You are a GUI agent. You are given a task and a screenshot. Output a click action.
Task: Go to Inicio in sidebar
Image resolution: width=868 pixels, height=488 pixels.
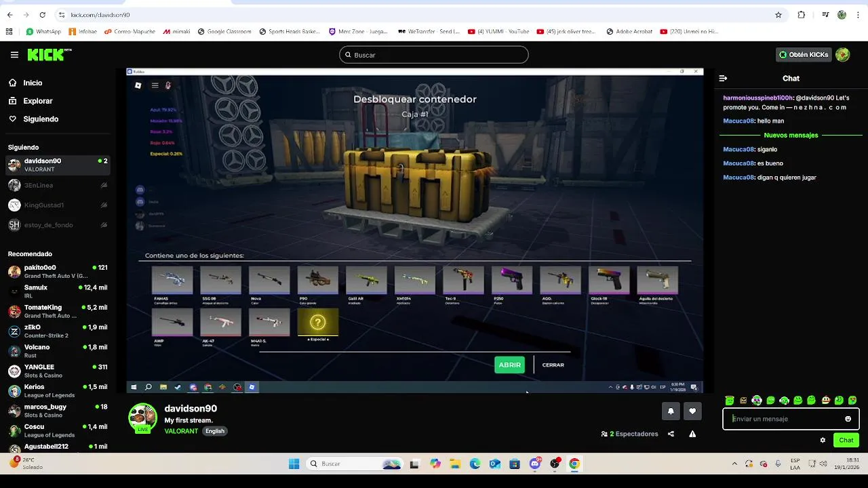coord(33,83)
